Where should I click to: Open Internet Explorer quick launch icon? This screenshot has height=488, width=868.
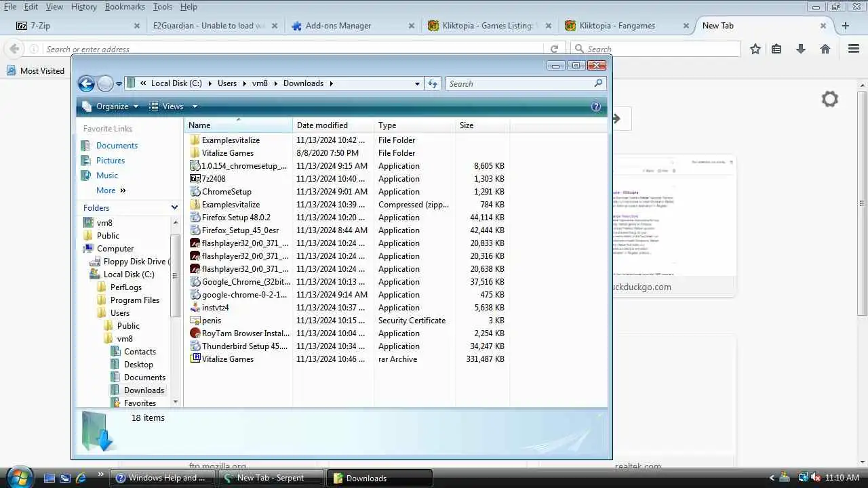click(x=81, y=478)
